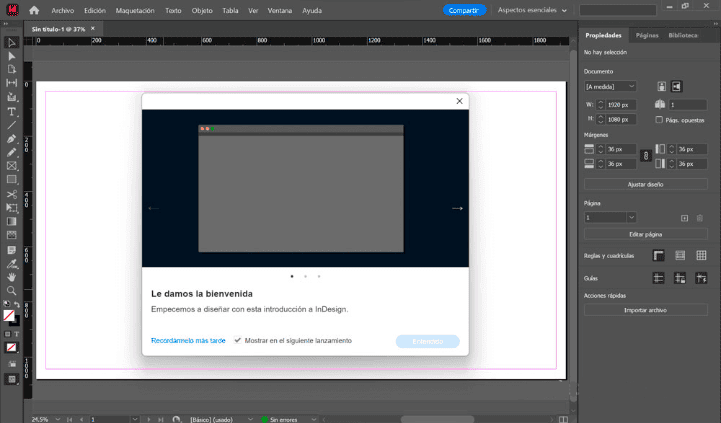Open [Básico] (usado) preflight profile dropdown
Screen dimensions: 721x423
(x=250, y=419)
